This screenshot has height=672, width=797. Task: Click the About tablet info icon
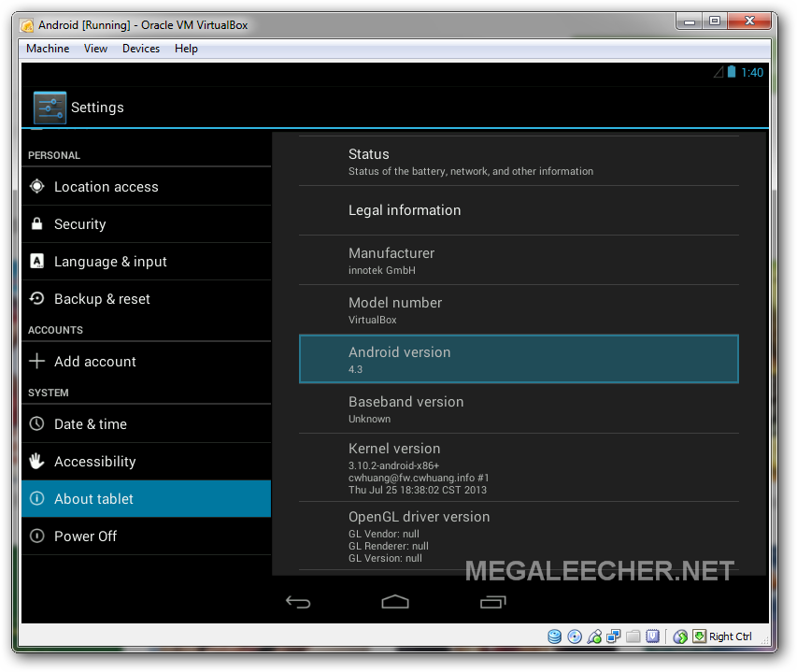point(37,498)
